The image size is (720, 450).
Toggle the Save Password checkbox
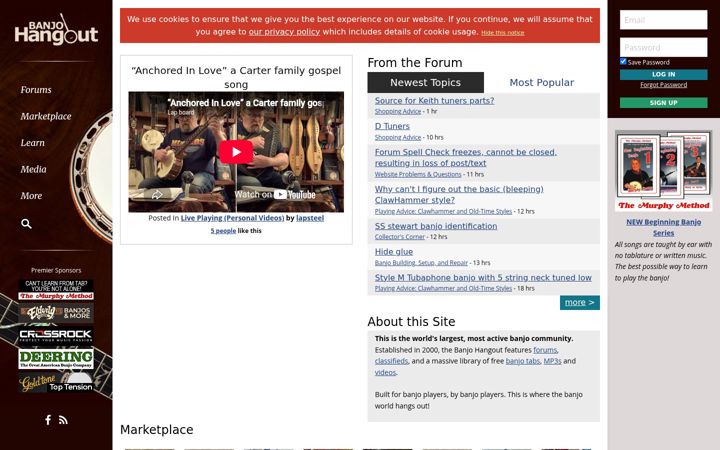[623, 62]
